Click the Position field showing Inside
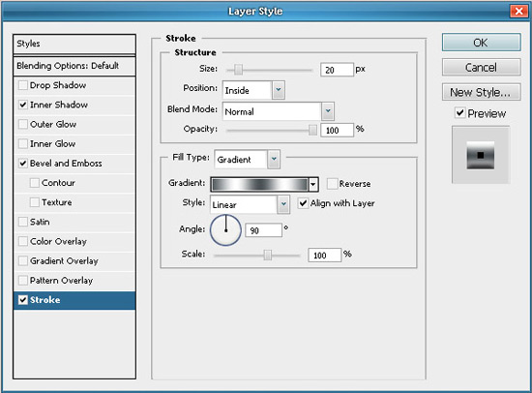The width and height of the screenshot is (532, 393). 248,90
